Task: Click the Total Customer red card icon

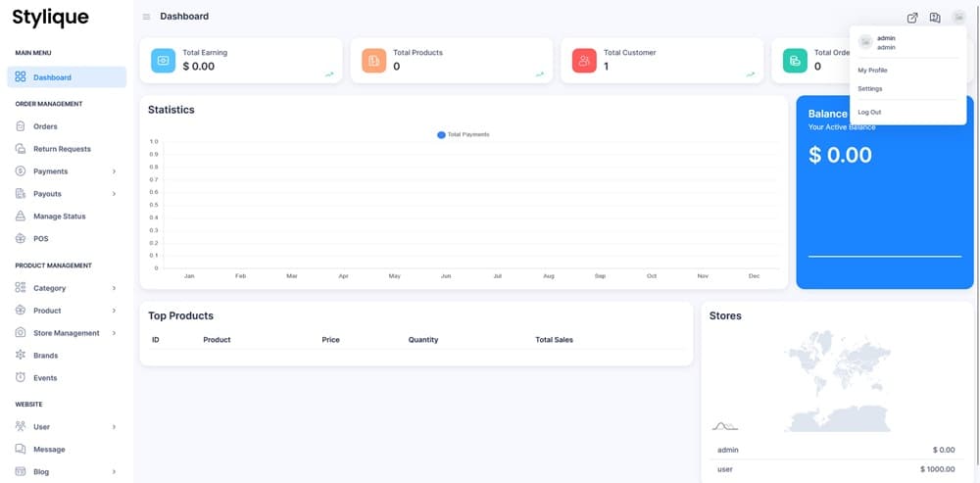Action: click(x=584, y=61)
